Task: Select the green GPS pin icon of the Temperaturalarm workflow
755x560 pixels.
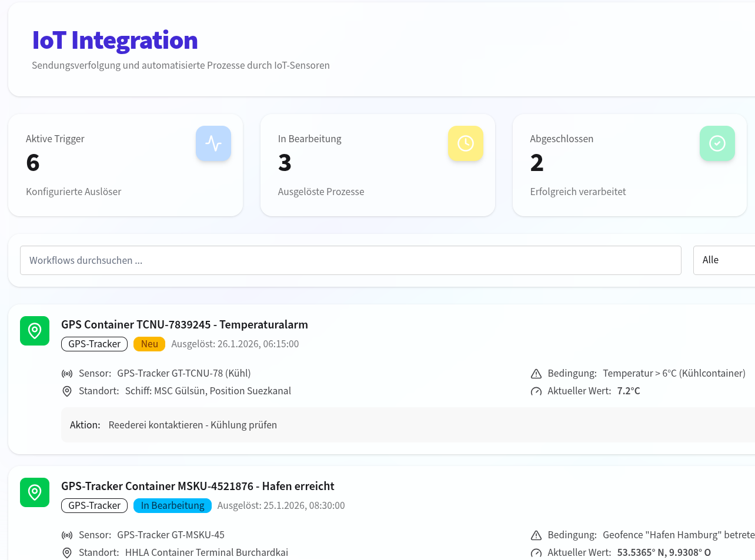Action: coord(34,331)
